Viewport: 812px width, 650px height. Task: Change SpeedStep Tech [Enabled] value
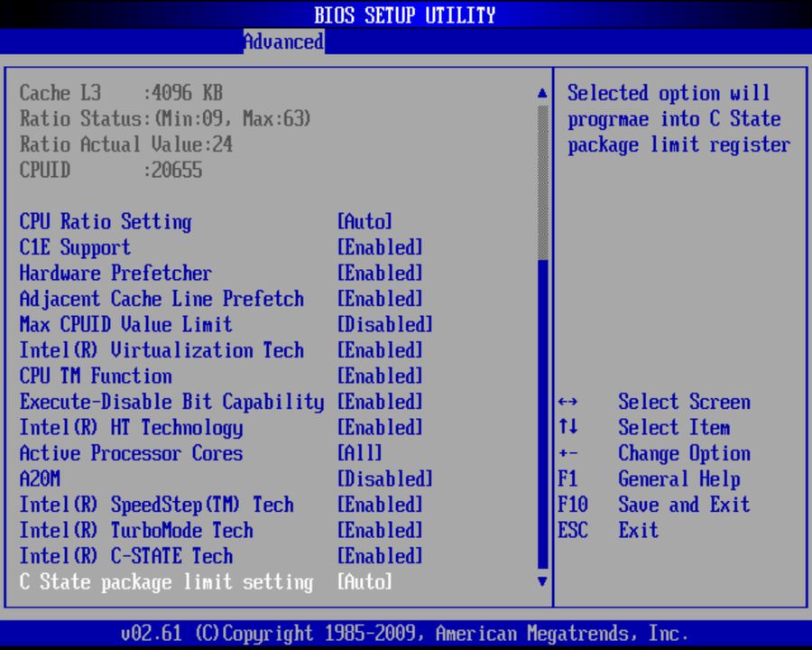pos(380,505)
